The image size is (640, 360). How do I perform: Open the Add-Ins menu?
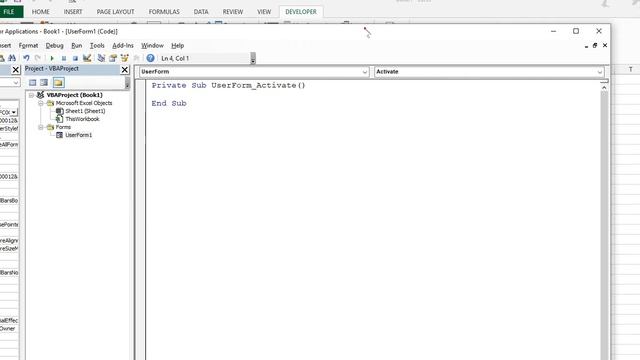123,46
